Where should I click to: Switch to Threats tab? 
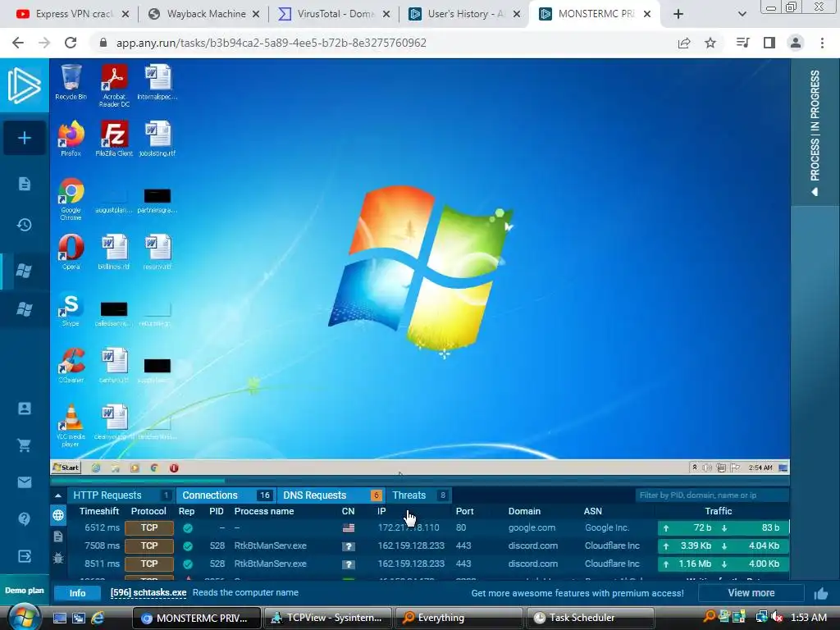tap(419, 495)
